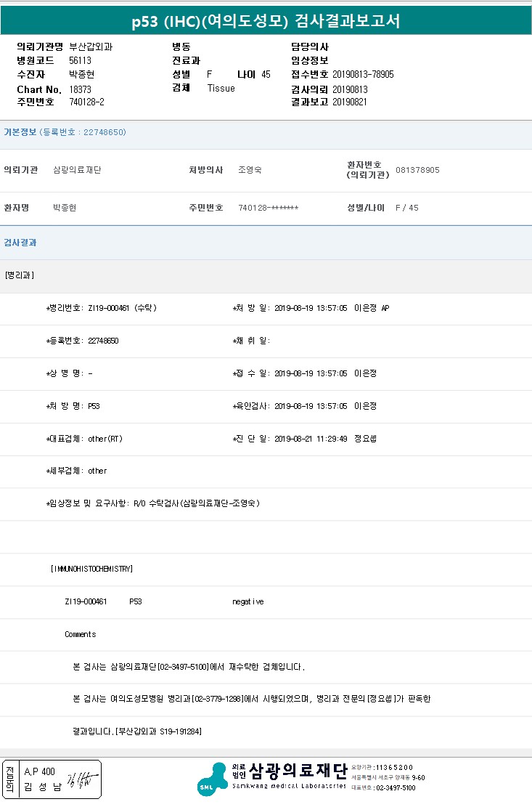Viewport: 532px width, 807px height.
Task: Click the report title p53 (IHC) header
Action: 266,22
